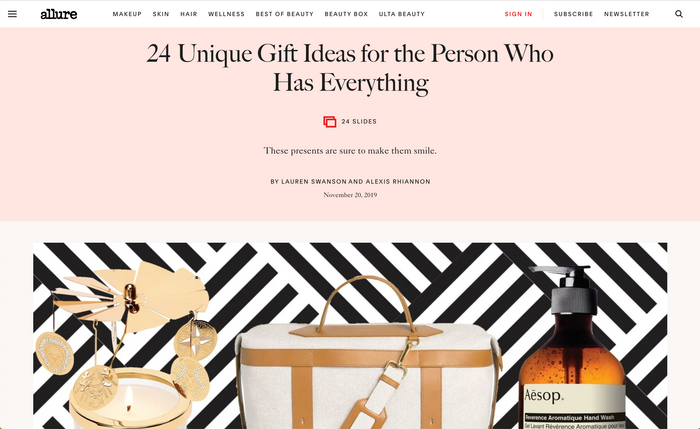This screenshot has height=429, width=700.
Task: Open the Skin menu item
Action: pyautogui.click(x=161, y=14)
